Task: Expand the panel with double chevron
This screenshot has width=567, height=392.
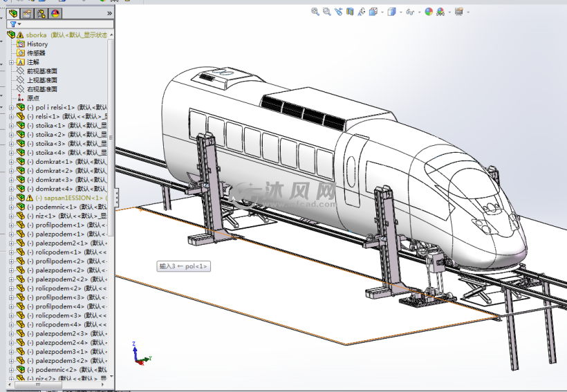Action: point(109,13)
